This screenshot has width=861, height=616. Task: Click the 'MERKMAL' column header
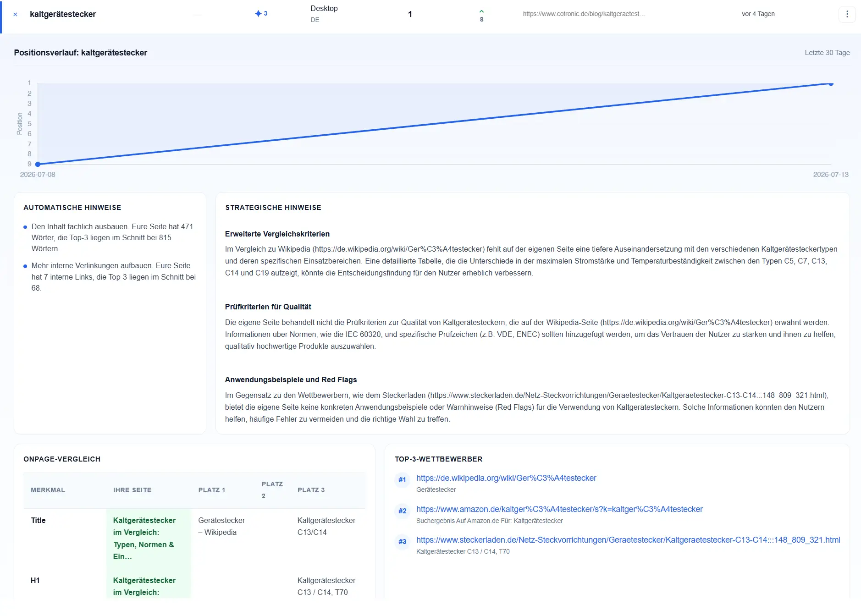48,490
